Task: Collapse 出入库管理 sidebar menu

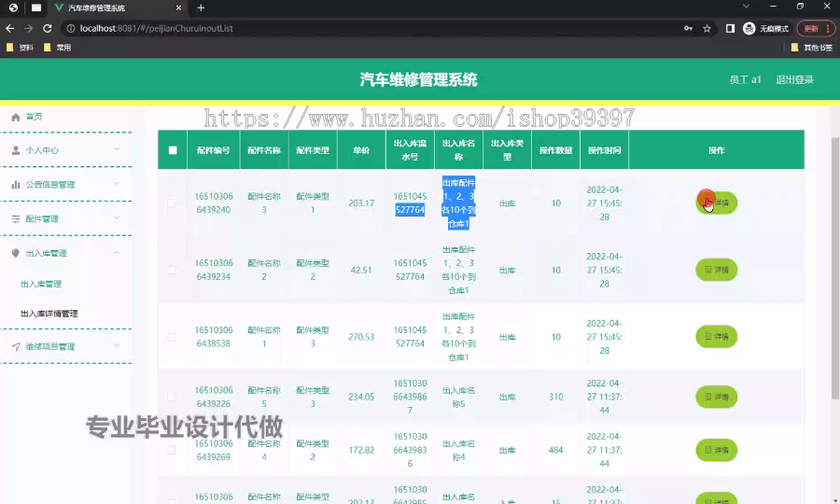Action: click(x=65, y=253)
